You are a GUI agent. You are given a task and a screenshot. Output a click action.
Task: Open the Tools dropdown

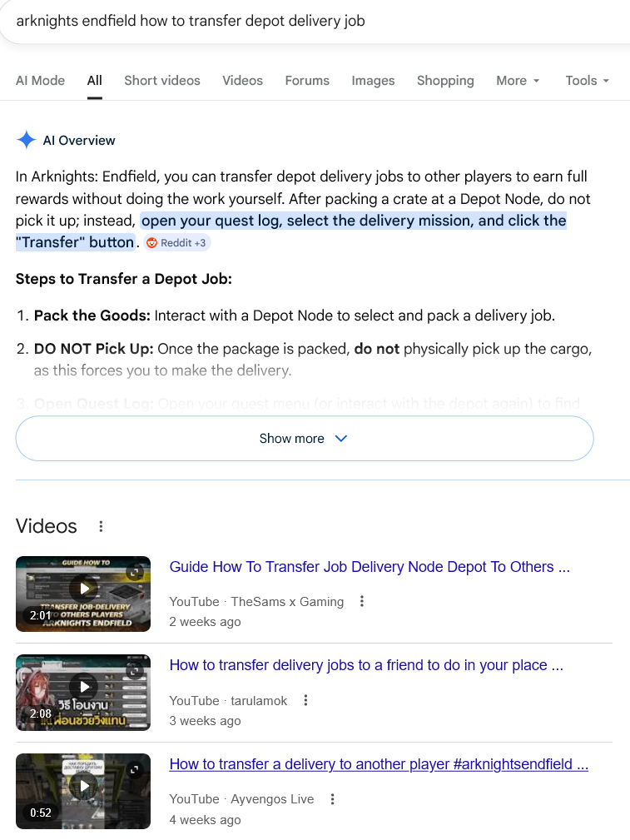pyautogui.click(x=588, y=81)
